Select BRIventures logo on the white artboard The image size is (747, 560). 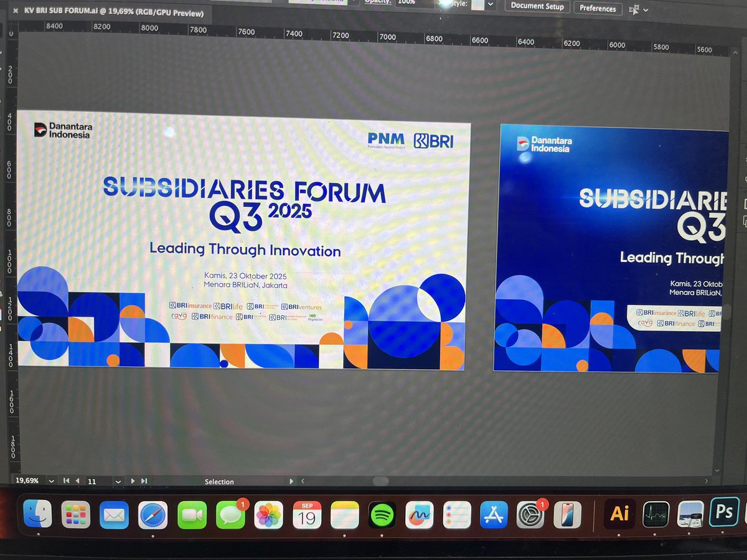[x=301, y=306]
